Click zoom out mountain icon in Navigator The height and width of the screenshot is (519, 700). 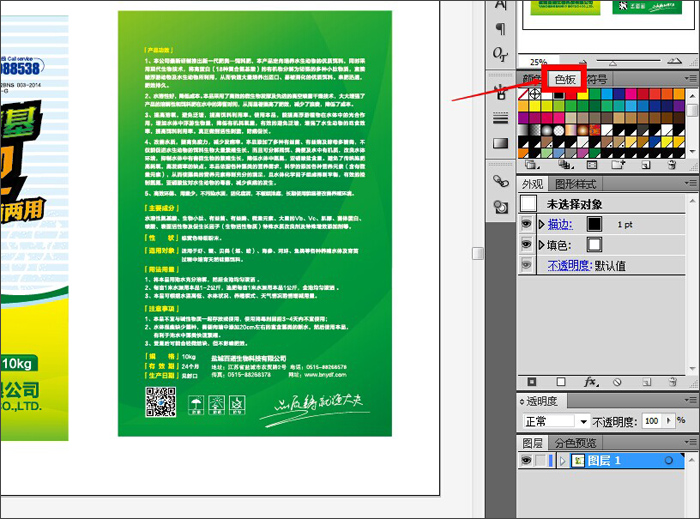(582, 62)
